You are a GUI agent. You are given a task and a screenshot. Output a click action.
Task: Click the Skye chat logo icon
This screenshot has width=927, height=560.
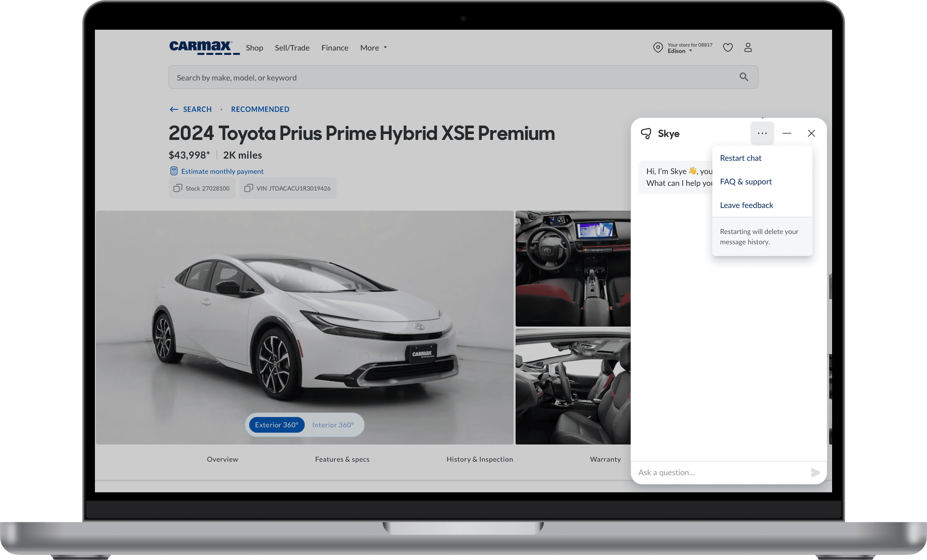tap(646, 133)
